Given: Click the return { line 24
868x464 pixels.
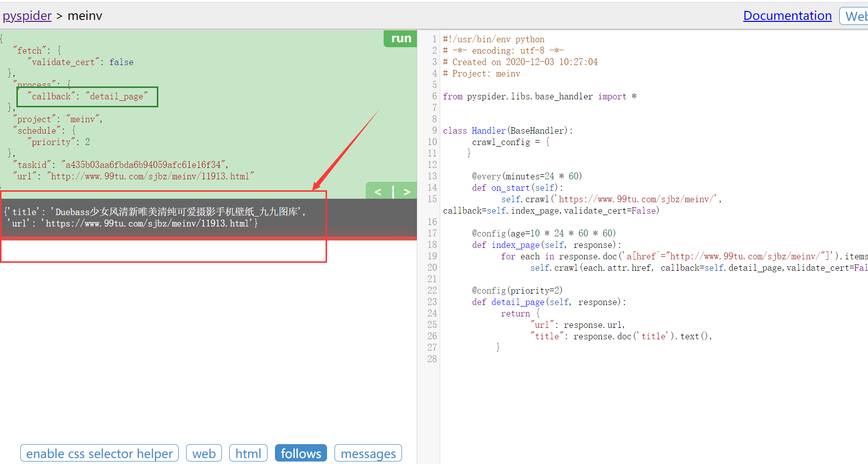Looking at the screenshot, I should pyautogui.click(x=521, y=313).
